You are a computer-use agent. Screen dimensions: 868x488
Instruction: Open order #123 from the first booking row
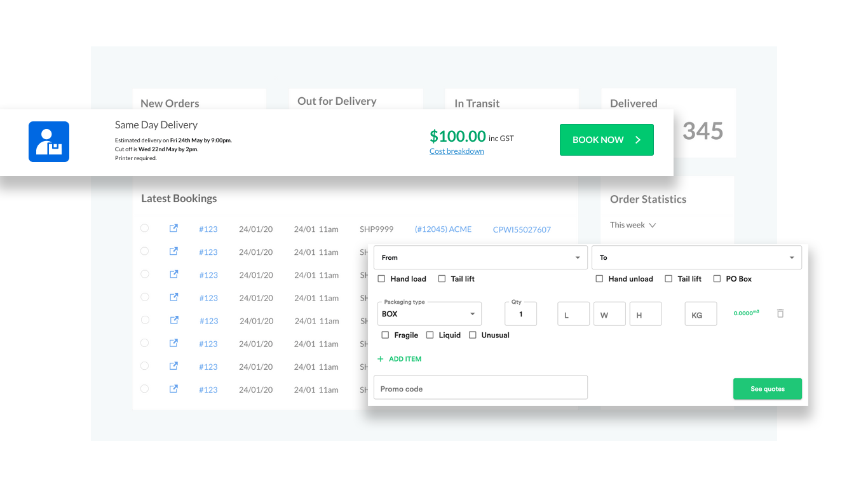tap(208, 228)
